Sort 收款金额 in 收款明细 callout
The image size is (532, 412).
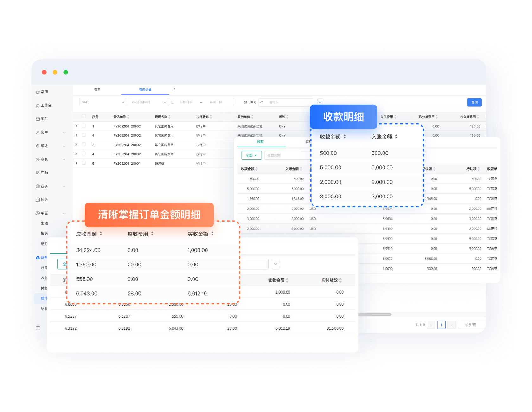(x=345, y=137)
